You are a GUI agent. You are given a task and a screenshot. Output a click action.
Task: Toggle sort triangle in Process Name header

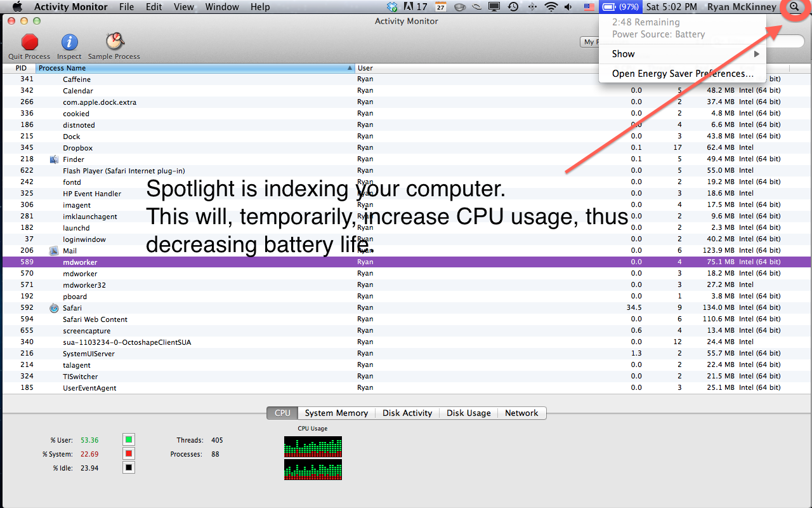350,68
